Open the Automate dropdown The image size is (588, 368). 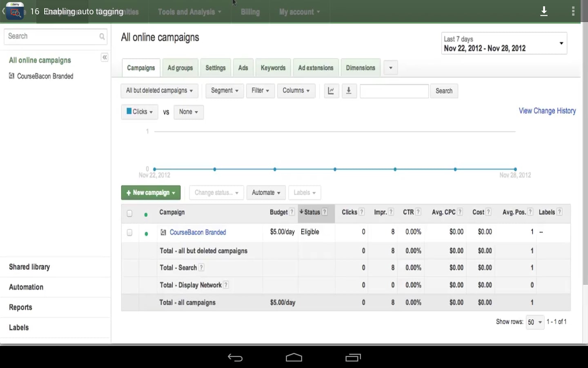266,193
